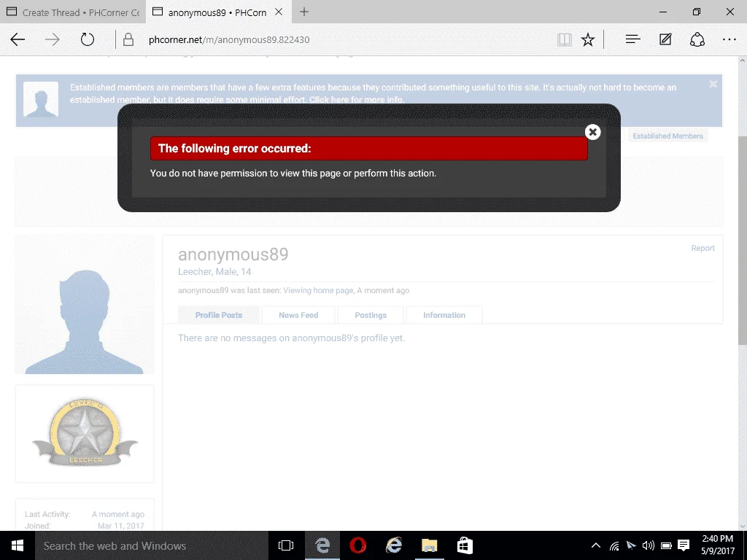Open the network Wi-Fi tray icon
The height and width of the screenshot is (560, 747).
coord(614,545)
